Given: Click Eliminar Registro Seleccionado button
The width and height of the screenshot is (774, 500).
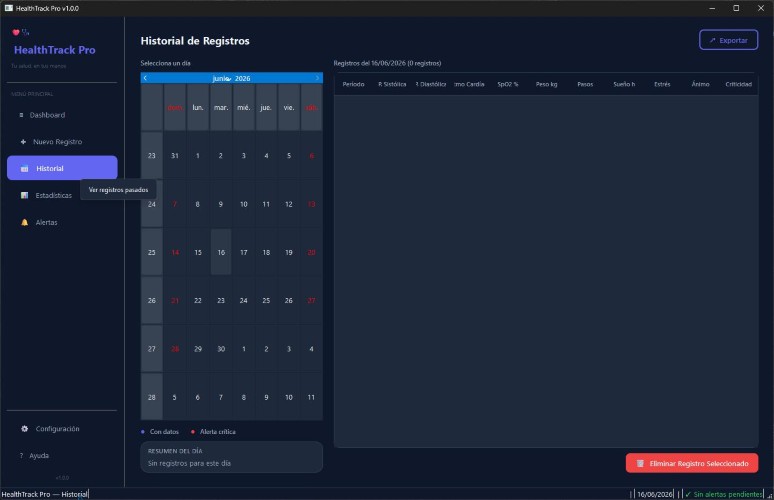Looking at the screenshot, I should (692, 463).
